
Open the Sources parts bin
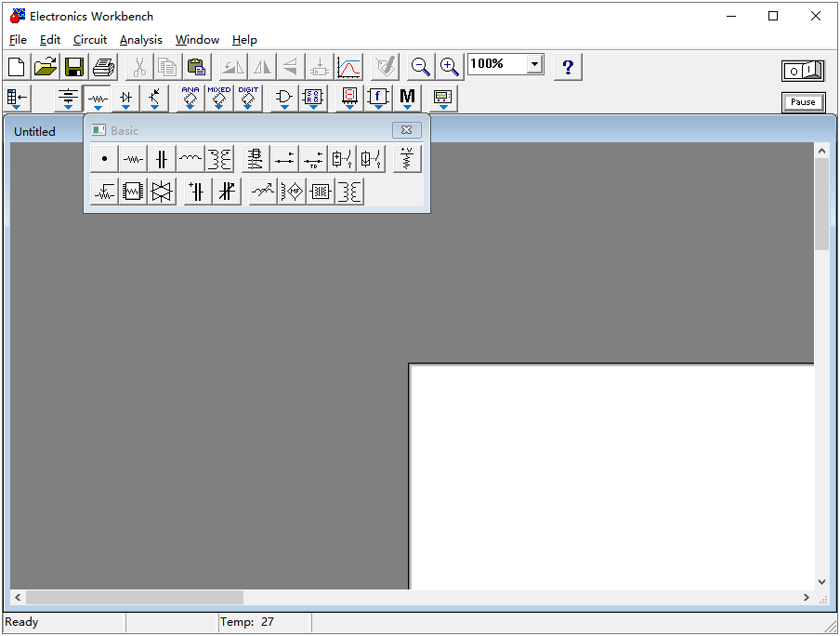(68, 98)
